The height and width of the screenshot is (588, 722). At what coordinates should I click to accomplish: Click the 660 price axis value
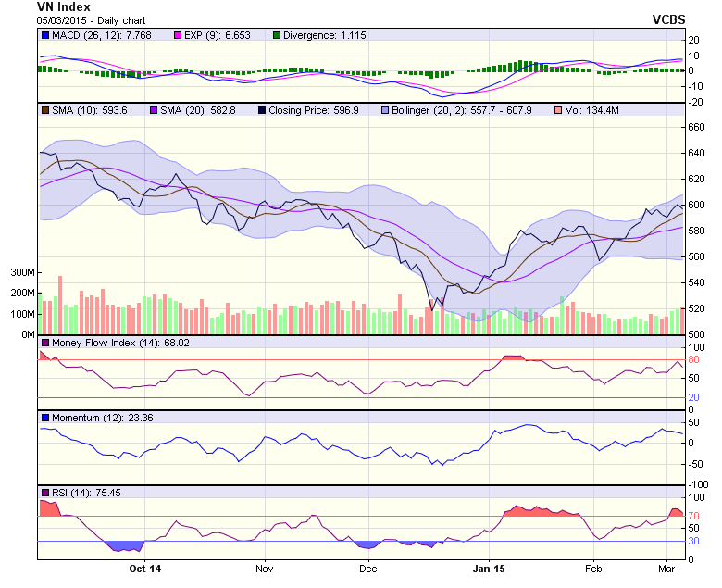tap(695, 128)
